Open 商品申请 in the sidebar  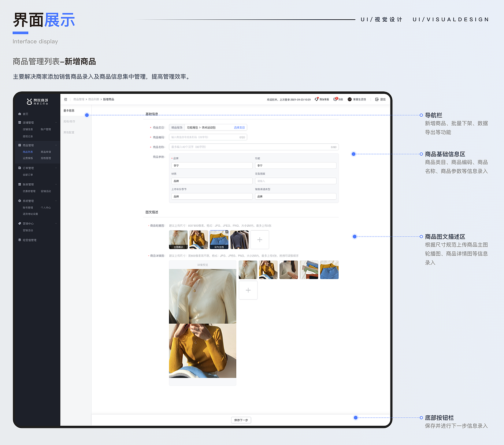pos(46,152)
